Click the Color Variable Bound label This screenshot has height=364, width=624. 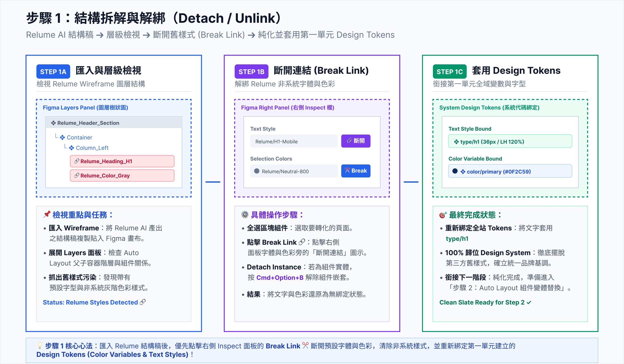tap(475, 159)
